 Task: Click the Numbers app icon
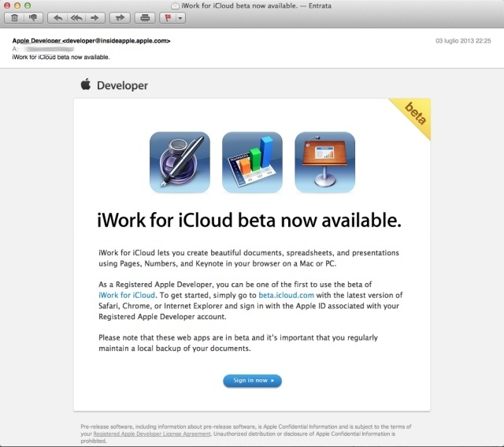pyautogui.click(x=252, y=162)
